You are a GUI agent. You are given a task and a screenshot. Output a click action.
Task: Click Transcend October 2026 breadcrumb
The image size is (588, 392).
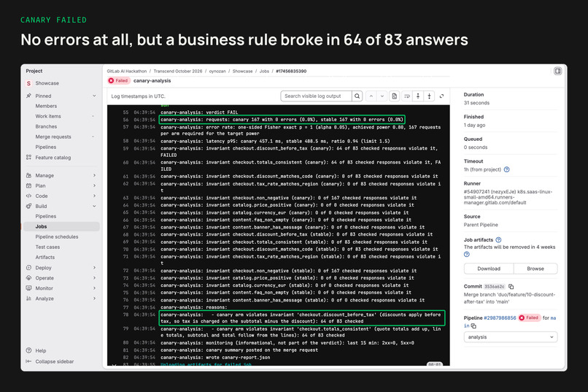pyautogui.click(x=178, y=71)
